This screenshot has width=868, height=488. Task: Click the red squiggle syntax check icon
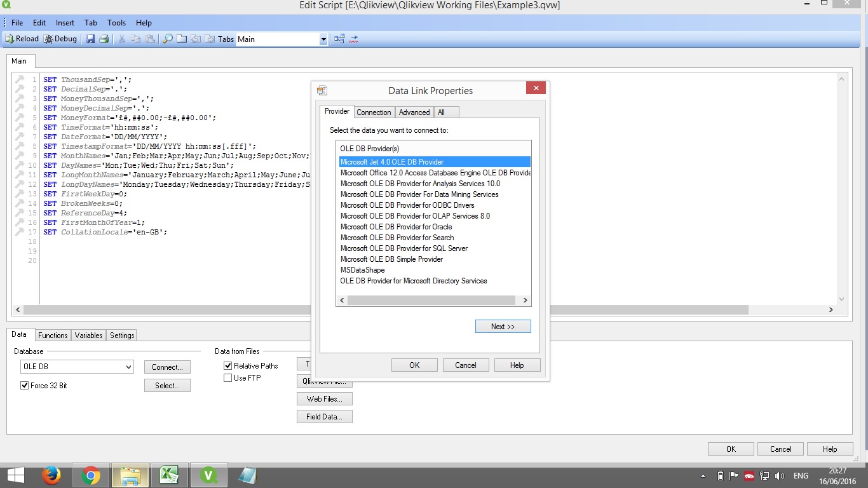354,39
